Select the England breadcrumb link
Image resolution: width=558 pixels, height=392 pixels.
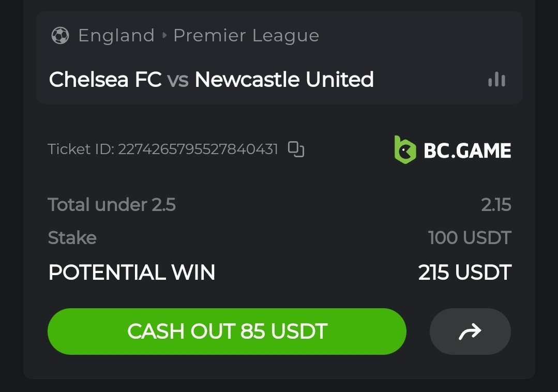coord(116,36)
